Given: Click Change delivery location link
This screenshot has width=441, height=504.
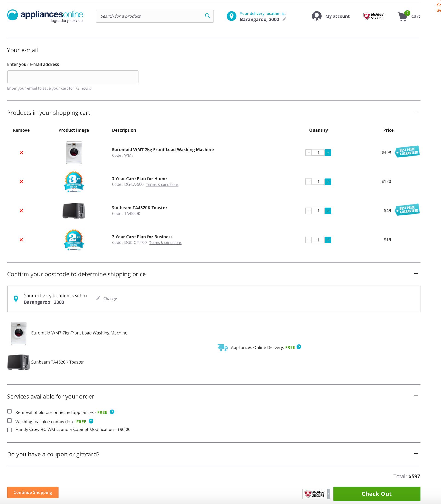Looking at the screenshot, I should point(110,298).
